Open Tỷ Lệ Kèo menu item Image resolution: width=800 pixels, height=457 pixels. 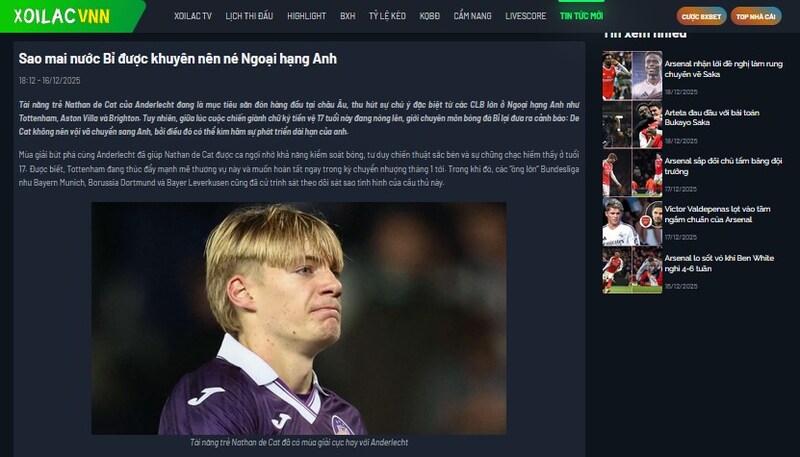pyautogui.click(x=387, y=16)
